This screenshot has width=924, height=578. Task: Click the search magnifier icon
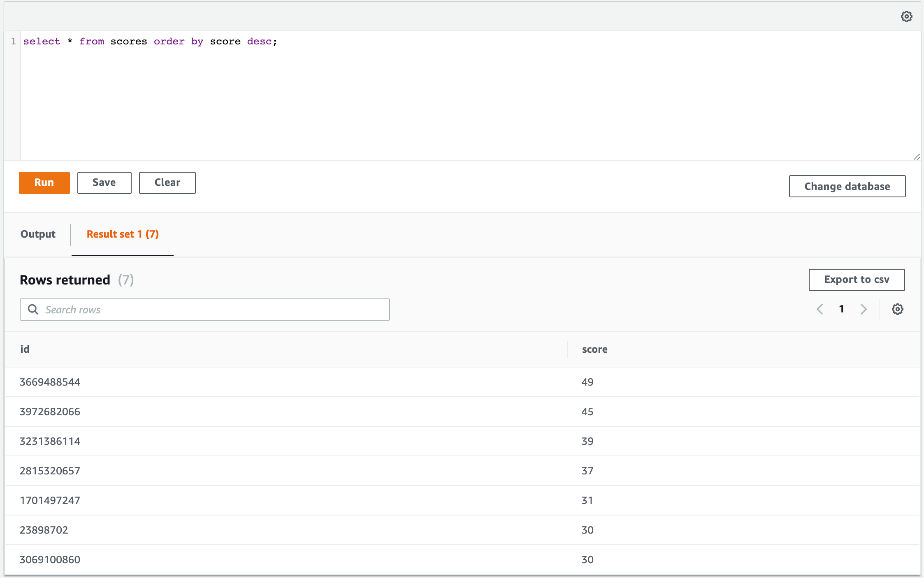coord(33,309)
